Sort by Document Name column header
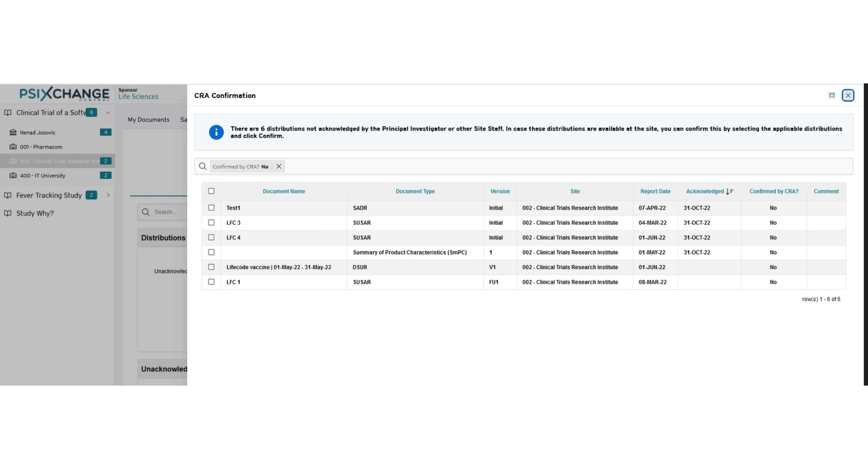This screenshot has height=469, width=868. pyautogui.click(x=284, y=191)
